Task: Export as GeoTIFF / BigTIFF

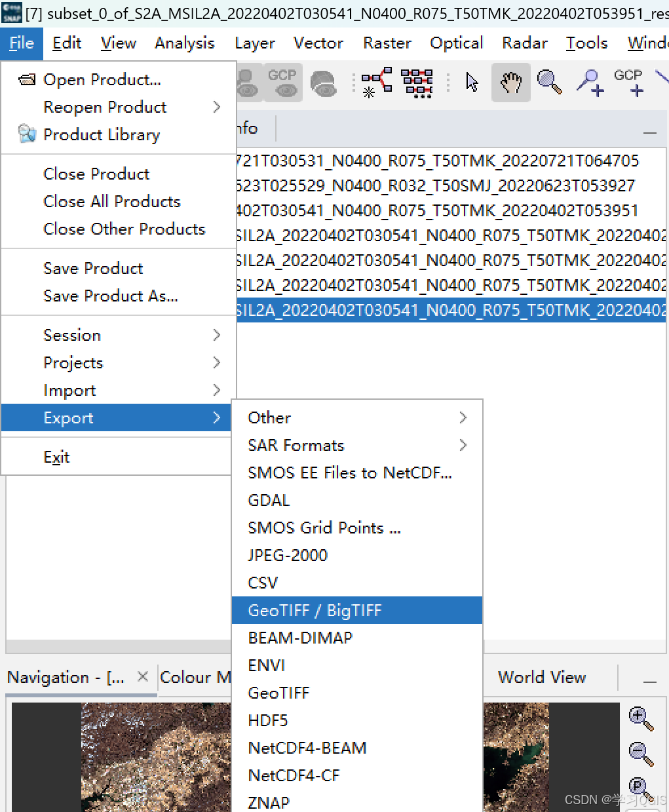Action: coord(357,610)
